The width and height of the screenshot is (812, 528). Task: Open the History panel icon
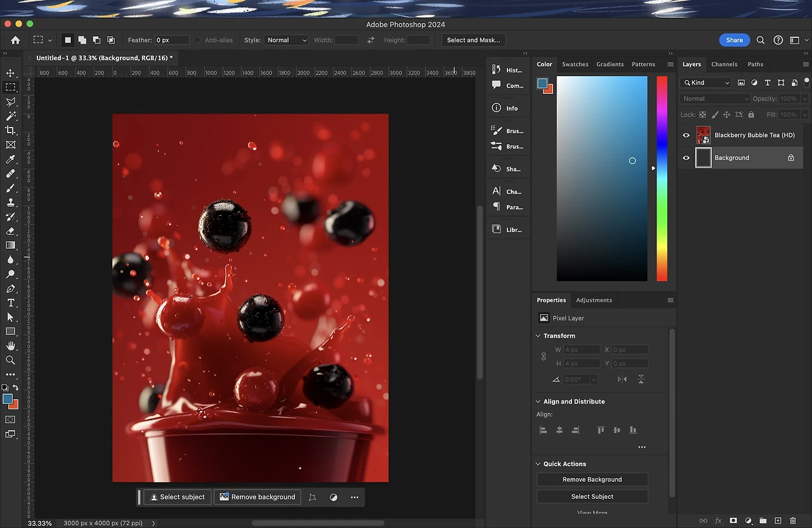point(497,70)
